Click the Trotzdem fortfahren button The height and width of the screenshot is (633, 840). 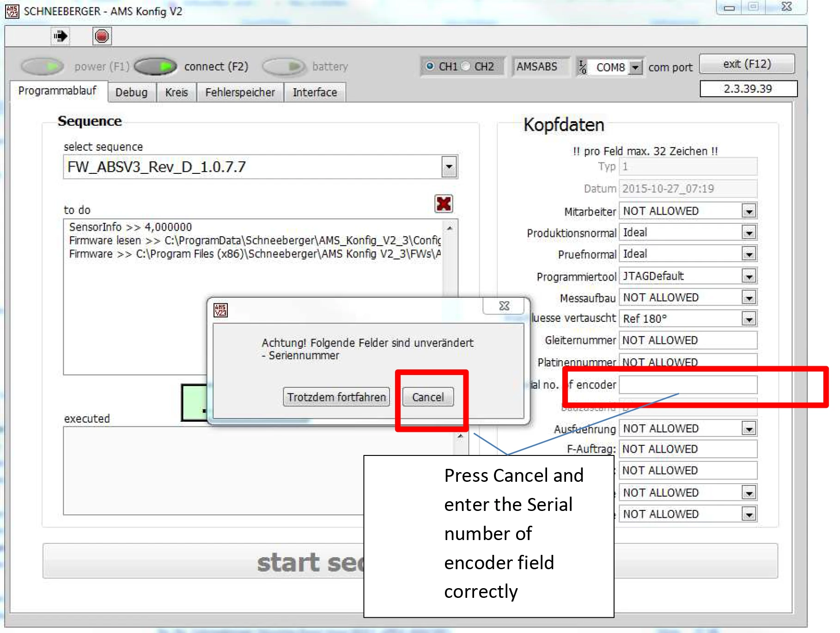336,397
